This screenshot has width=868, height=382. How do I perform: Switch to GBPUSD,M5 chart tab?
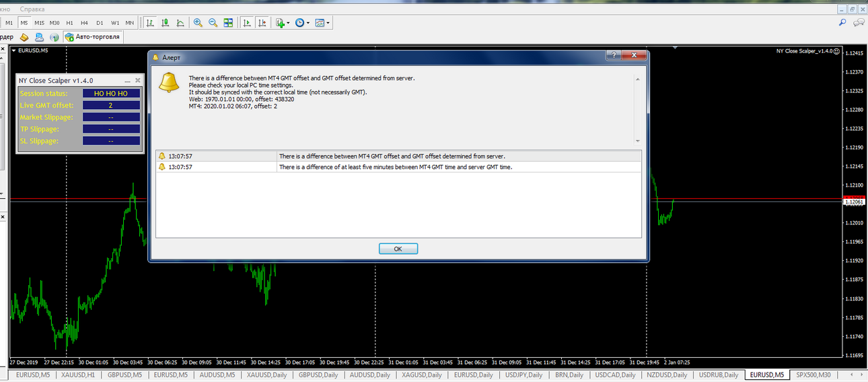click(x=124, y=375)
